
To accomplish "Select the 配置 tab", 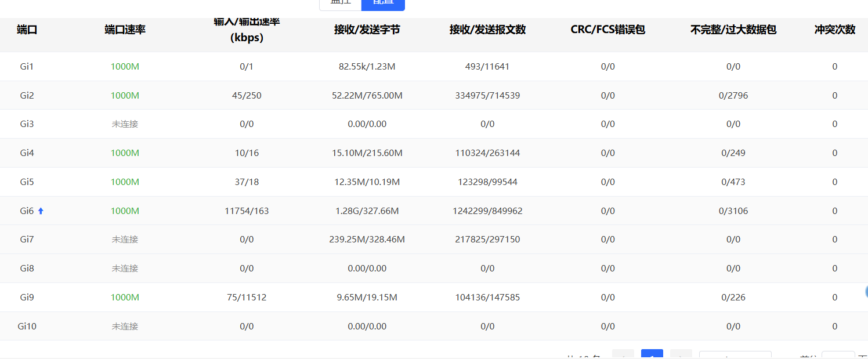I will pos(383,3).
